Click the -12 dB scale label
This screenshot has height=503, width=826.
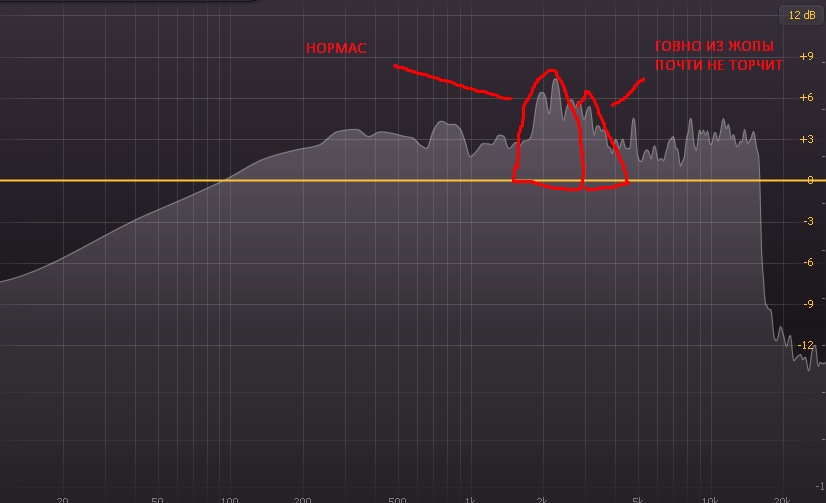pyautogui.click(x=805, y=346)
